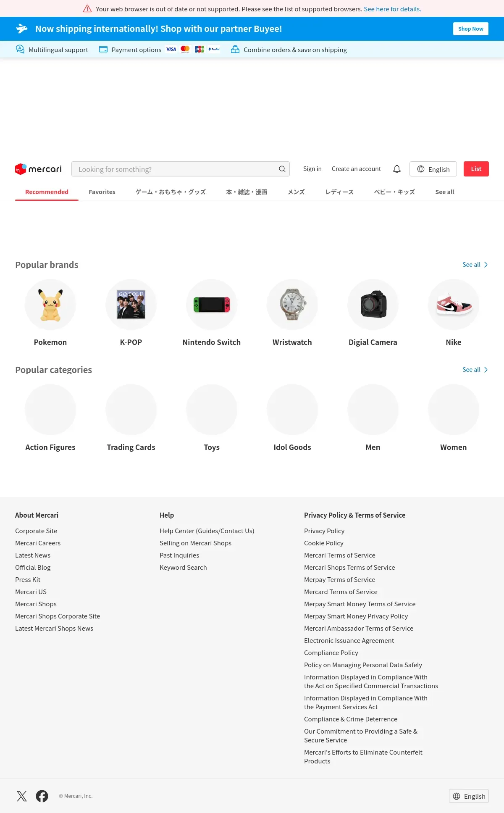This screenshot has width=504, height=813.
Task: Open the Mercari US link
Action: tap(31, 592)
